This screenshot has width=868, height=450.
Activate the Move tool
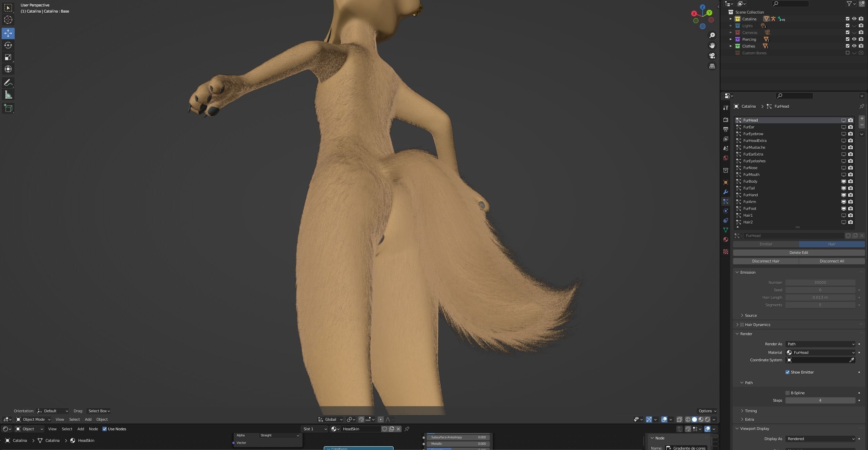click(8, 33)
